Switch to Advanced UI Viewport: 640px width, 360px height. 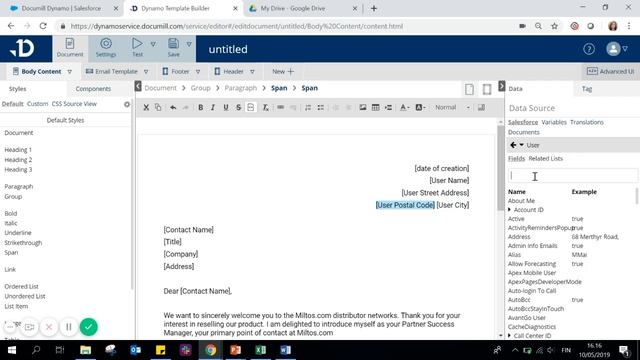[x=610, y=71]
